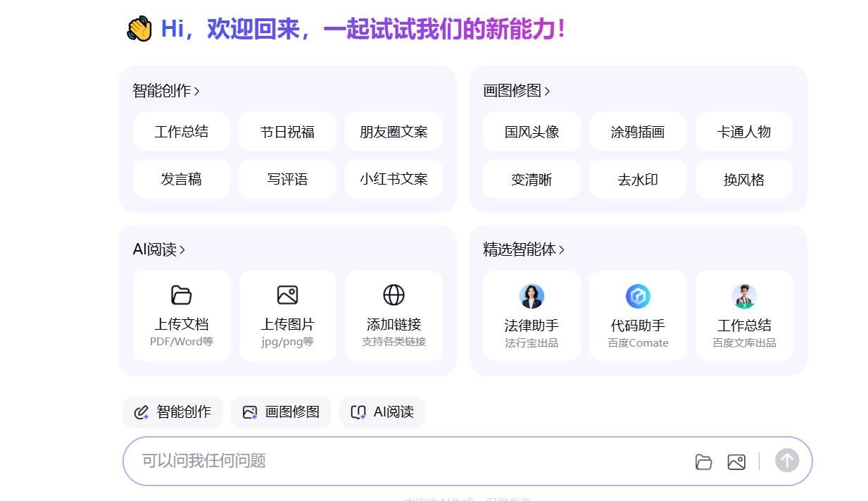Click the picture icon on 画图修图 chip

point(250,412)
